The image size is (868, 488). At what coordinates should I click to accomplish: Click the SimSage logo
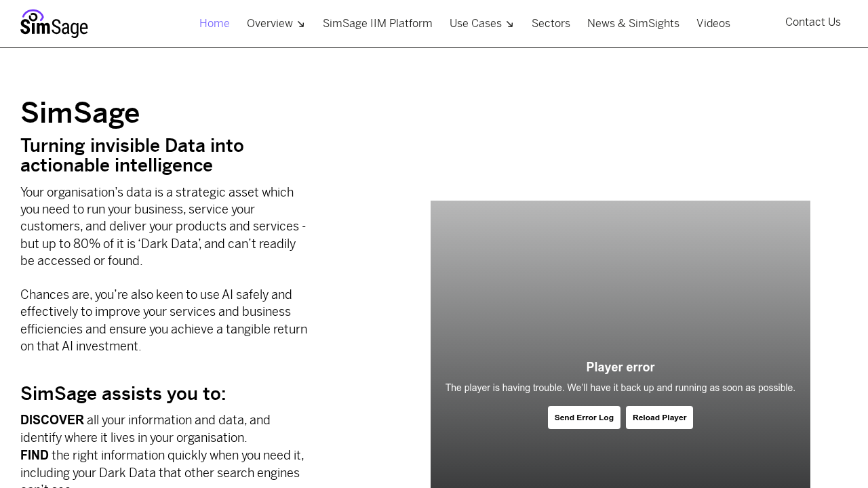(x=54, y=23)
